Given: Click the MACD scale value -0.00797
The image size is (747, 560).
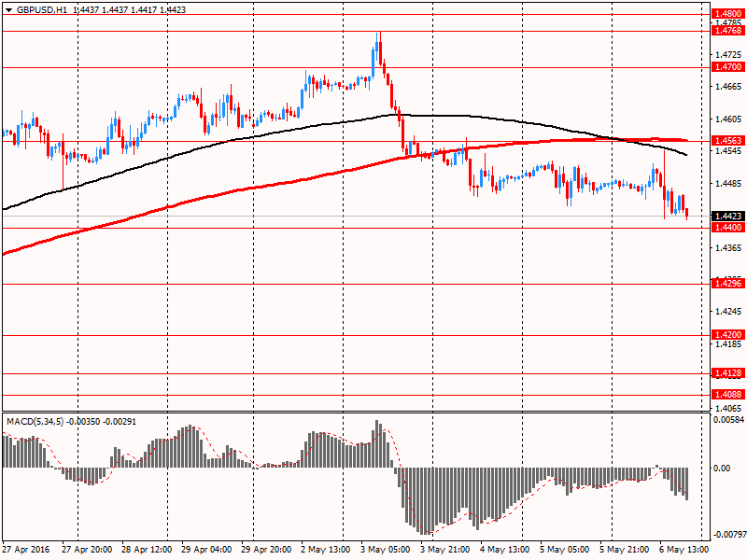Looking at the screenshot, I should [x=729, y=535].
